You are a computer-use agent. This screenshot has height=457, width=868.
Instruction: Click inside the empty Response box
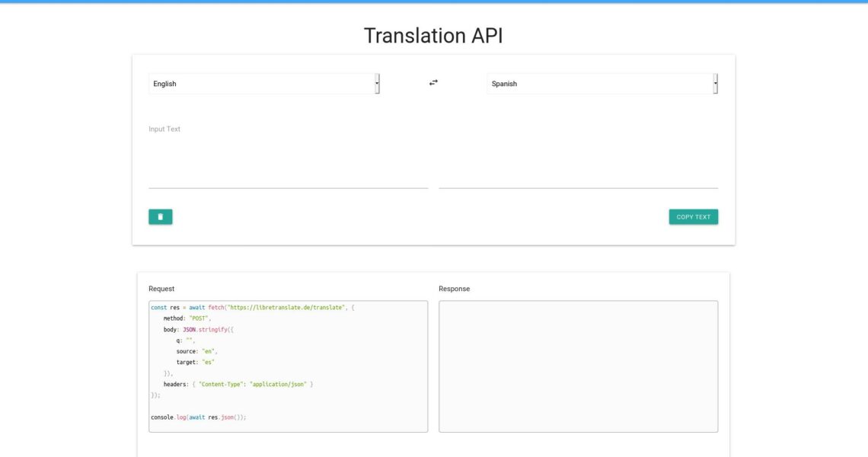(x=578, y=366)
